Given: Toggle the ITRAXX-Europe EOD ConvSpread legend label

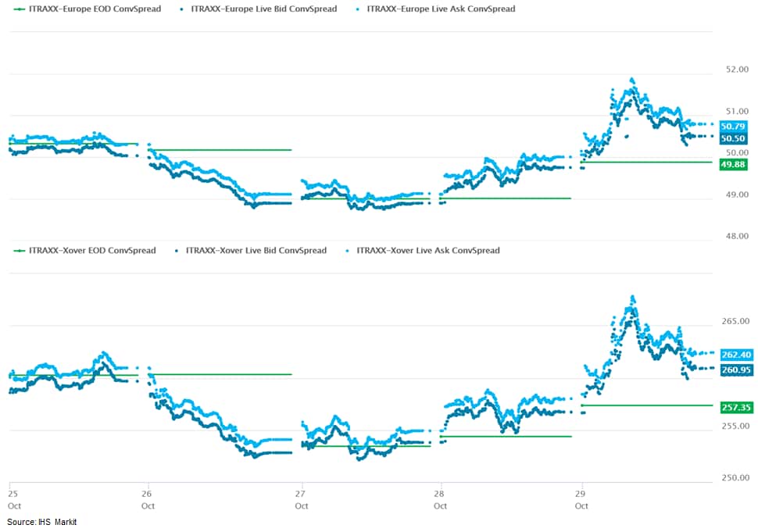Looking at the screenshot, I should [95, 9].
